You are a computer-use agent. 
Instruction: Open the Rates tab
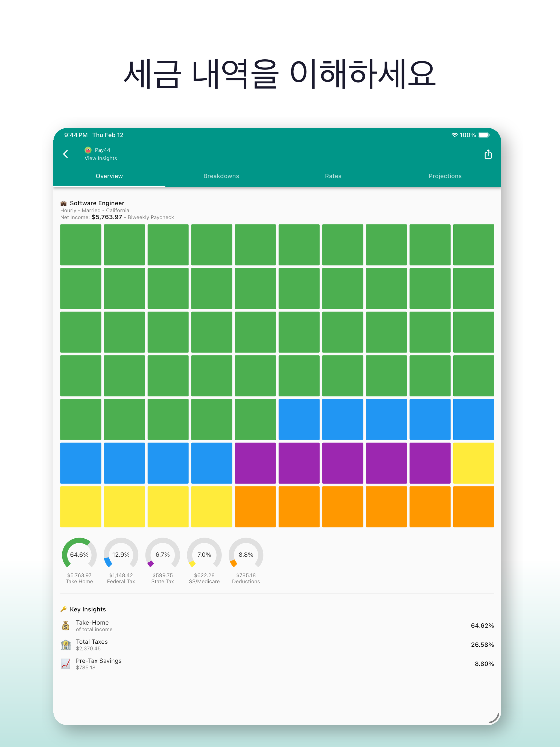click(333, 176)
